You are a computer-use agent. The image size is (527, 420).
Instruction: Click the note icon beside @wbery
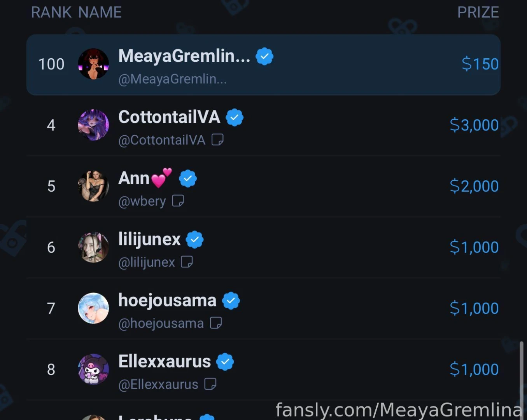pos(178,201)
